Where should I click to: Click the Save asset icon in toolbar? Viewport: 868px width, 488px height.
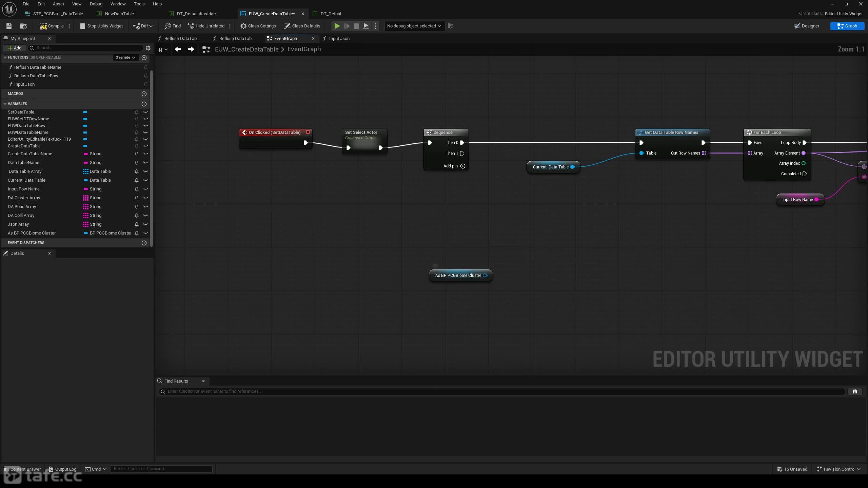[9, 26]
